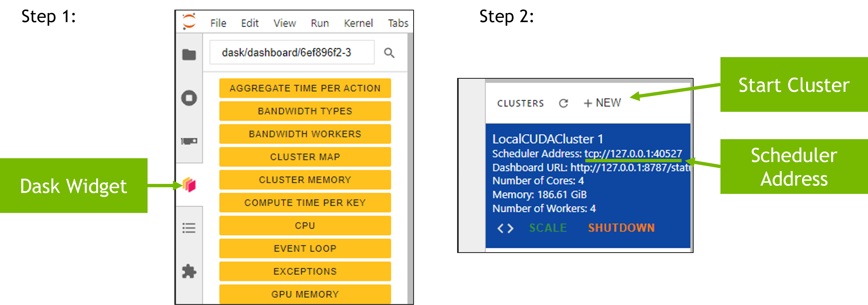This screenshot has height=305, width=868.
Task: Click the JupyterLab logo icon
Action: click(189, 22)
